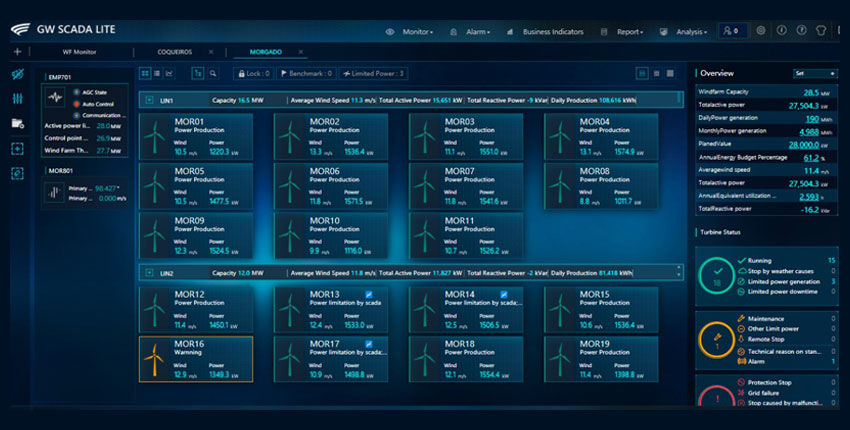Click the sort order toolbar icon

[198, 73]
